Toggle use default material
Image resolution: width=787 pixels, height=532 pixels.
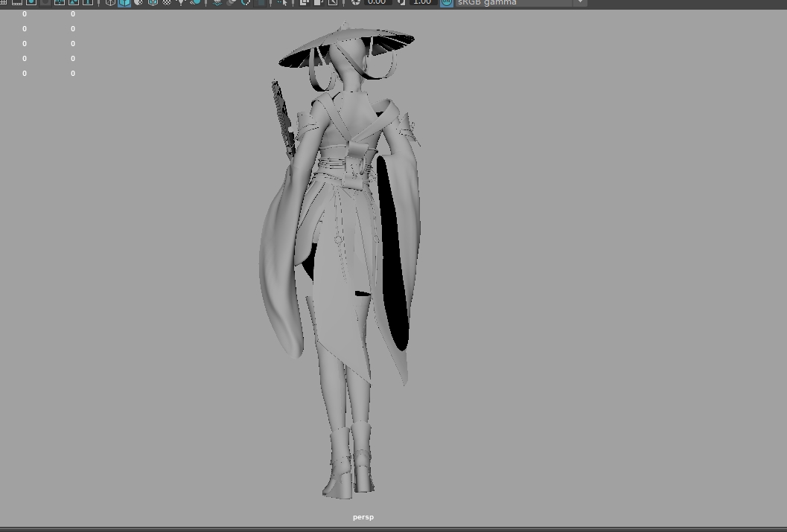pos(138,3)
